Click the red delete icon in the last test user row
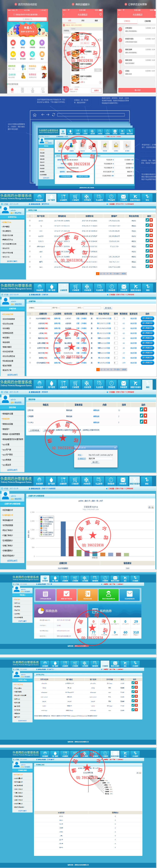This screenshot has height=868, width=157. [151, 267]
